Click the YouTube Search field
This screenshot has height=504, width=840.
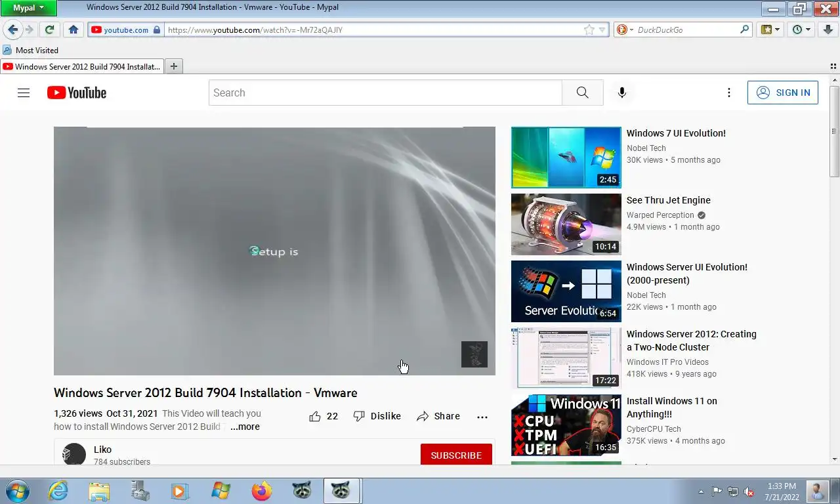pyautogui.click(x=385, y=93)
